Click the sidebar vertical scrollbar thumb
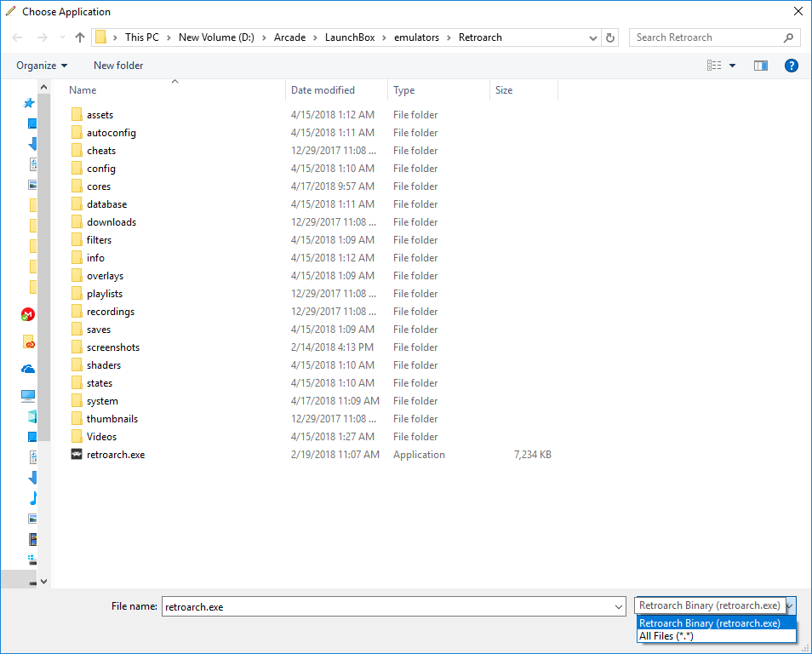Viewport: 812px width, 654px height. pyautogui.click(x=44, y=267)
